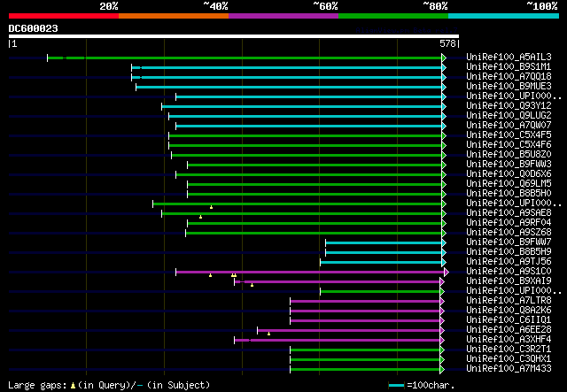Click the purple alignment bar of UniRef100_A6EE28

348,331
